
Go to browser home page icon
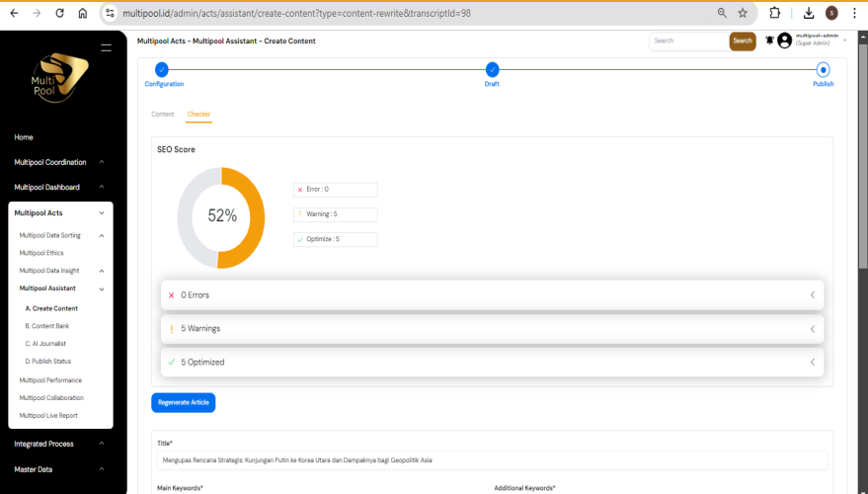point(83,13)
